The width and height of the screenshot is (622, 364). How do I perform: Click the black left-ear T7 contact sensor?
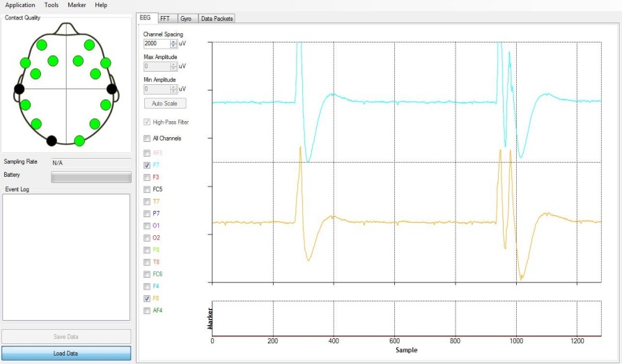click(20, 89)
